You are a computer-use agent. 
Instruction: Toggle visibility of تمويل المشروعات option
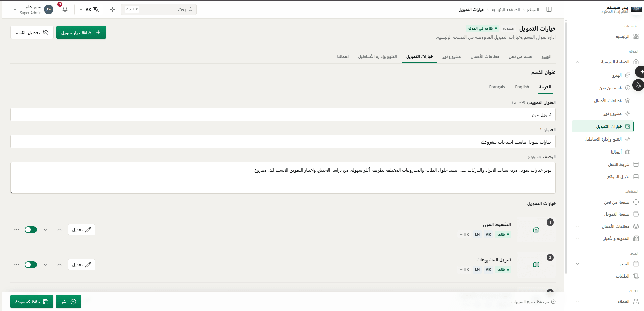31,265
